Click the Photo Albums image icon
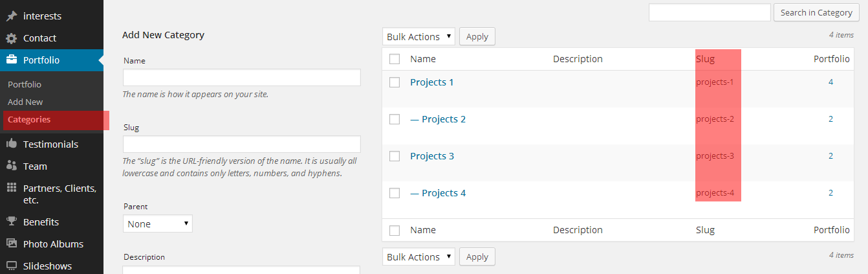 coord(12,244)
